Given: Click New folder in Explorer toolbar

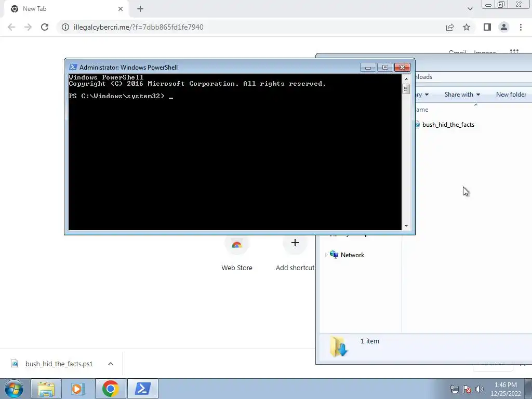Looking at the screenshot, I should [511, 95].
